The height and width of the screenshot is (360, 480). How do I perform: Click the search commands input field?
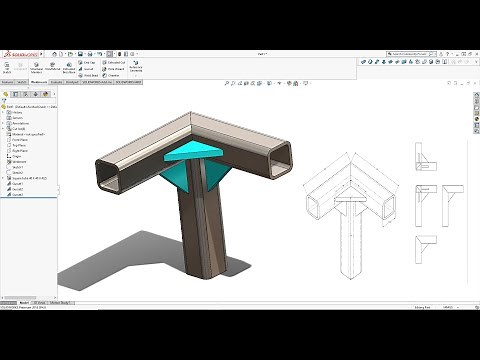click(411, 54)
